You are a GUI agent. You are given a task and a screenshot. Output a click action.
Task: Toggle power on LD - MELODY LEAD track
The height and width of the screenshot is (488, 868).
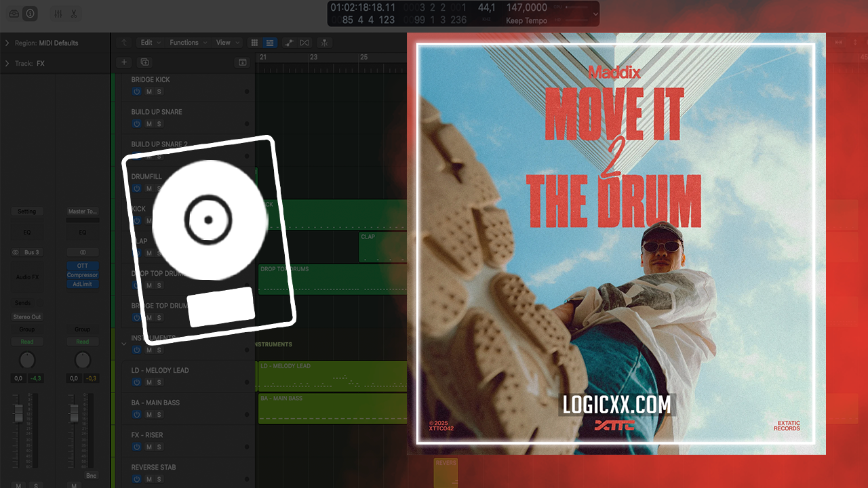[x=136, y=382]
